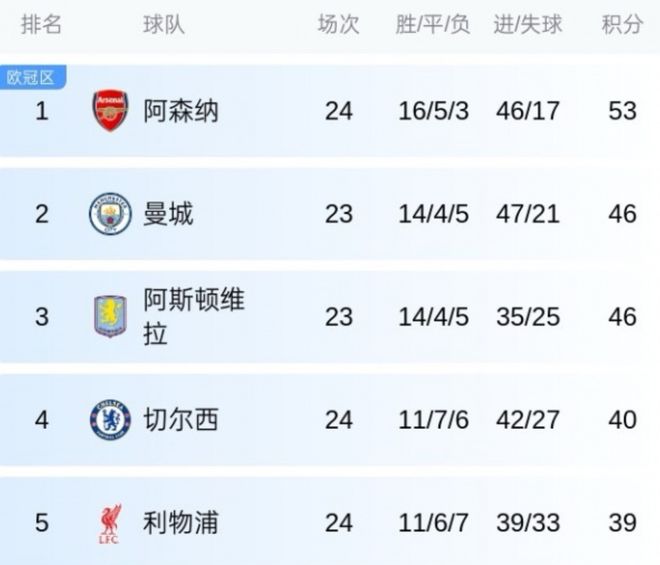Click Liverpool's 11/6/7 win-draw-loss record
The height and width of the screenshot is (565, 660).
click(432, 523)
